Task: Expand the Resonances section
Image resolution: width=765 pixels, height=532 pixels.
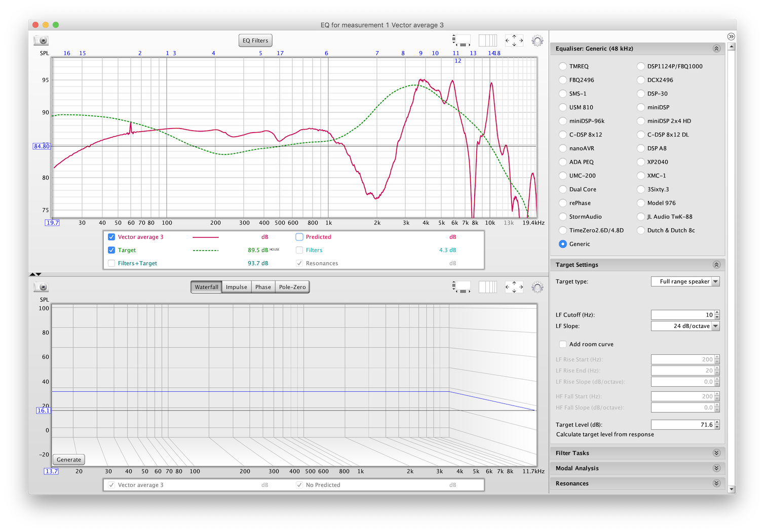Action: click(716, 483)
